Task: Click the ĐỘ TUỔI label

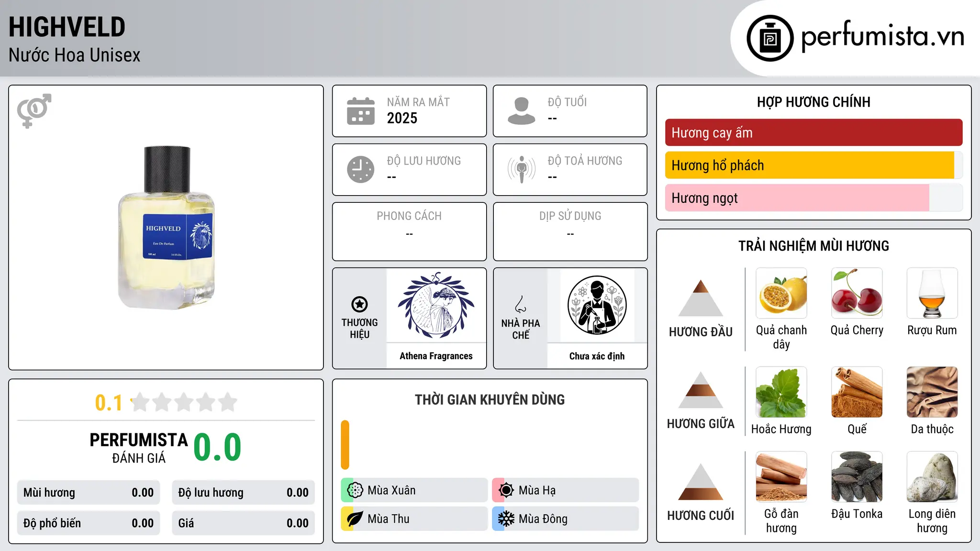Action: pos(567,102)
